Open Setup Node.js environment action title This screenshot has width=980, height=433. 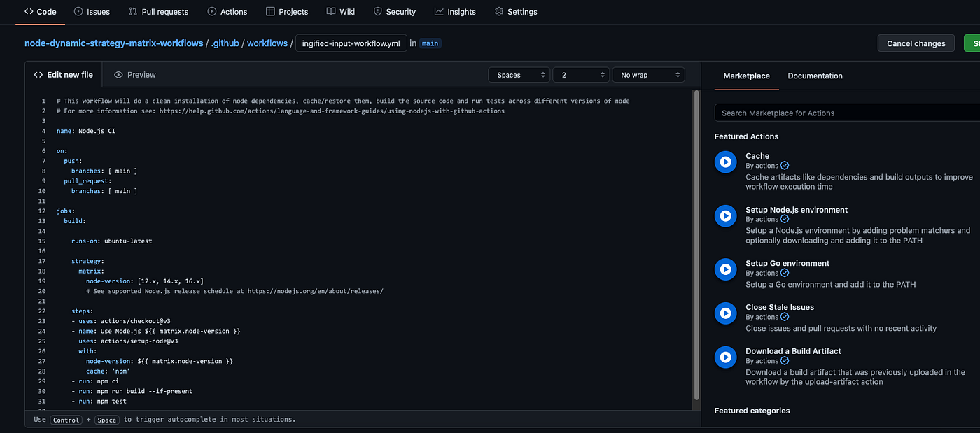point(797,210)
